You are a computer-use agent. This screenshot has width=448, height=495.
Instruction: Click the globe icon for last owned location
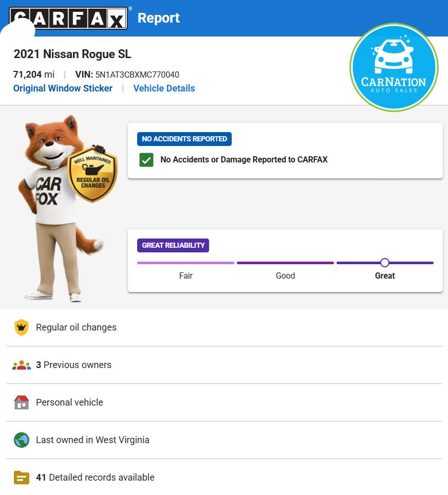tap(22, 440)
